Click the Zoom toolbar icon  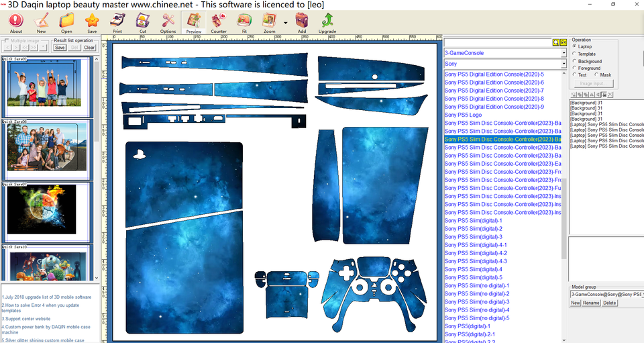click(270, 23)
